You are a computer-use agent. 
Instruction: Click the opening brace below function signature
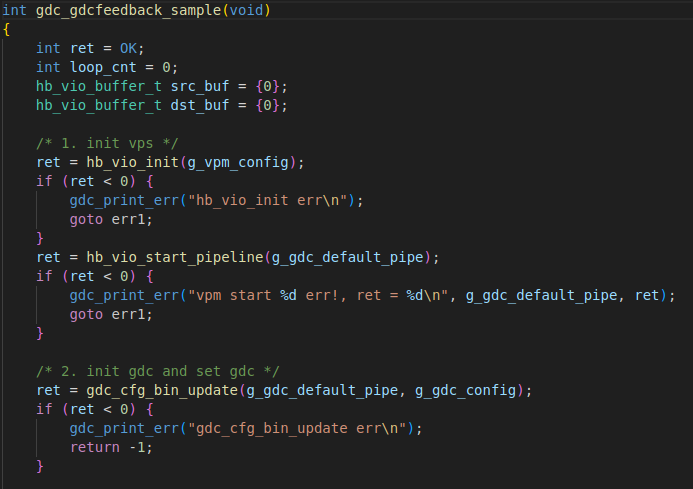[x=7, y=29]
